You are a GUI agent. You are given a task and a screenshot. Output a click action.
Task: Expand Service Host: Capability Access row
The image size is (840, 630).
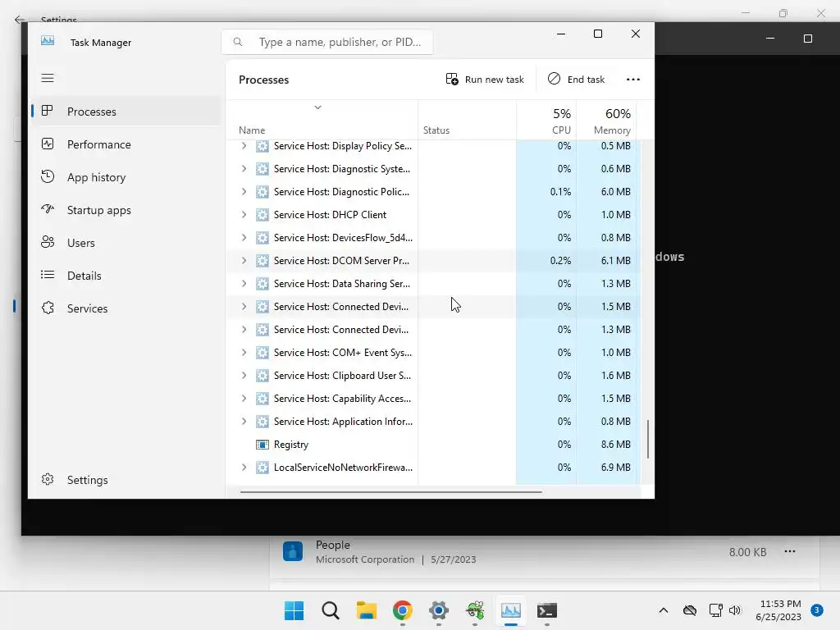tap(244, 399)
